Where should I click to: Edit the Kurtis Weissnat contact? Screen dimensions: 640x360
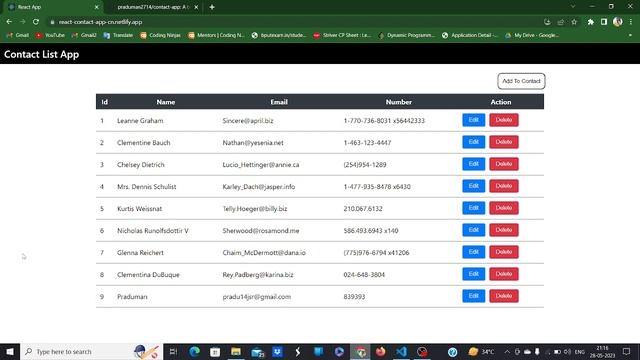tap(473, 208)
